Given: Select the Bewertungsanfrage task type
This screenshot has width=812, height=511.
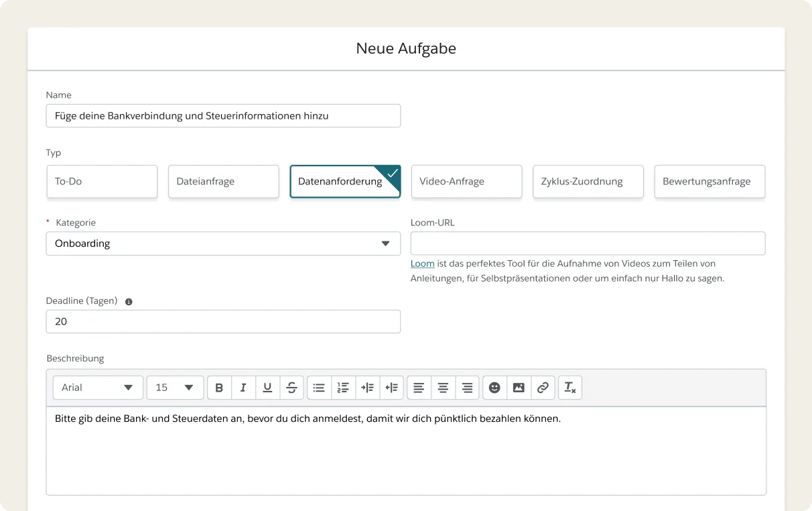Looking at the screenshot, I should 709,182.
